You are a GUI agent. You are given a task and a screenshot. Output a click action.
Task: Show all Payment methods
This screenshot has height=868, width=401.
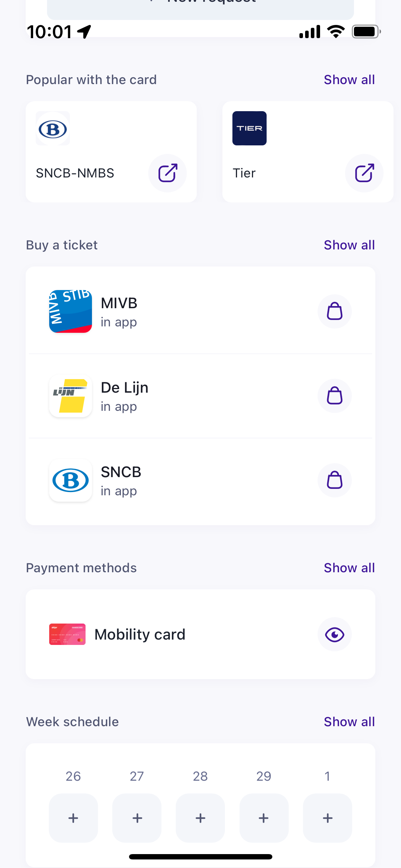[349, 568]
